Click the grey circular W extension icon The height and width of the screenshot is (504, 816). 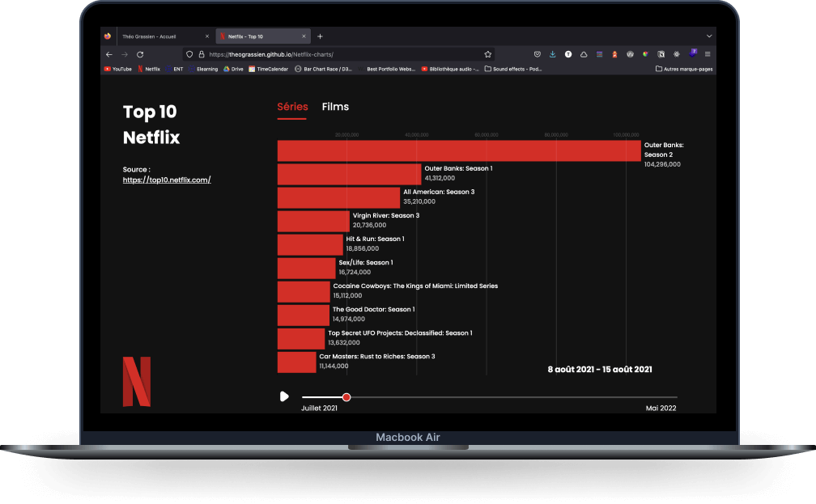point(630,54)
